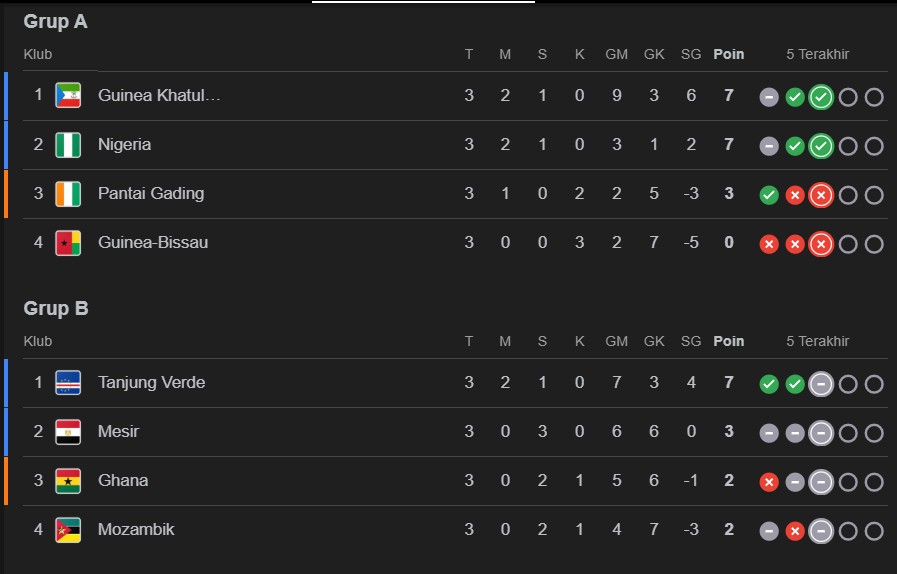Click the Ghana flag icon
Viewport: 897px width, 574px height.
pyautogui.click(x=68, y=481)
